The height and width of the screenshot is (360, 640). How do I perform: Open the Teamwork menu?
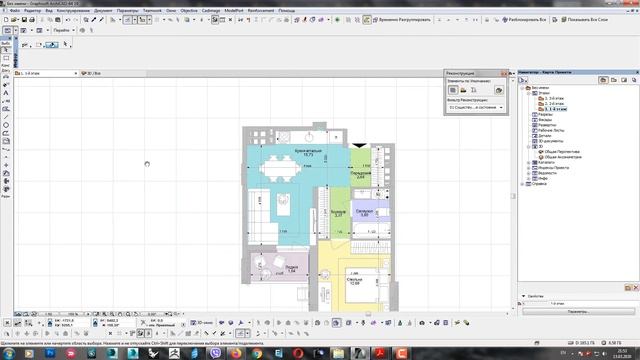click(x=152, y=11)
